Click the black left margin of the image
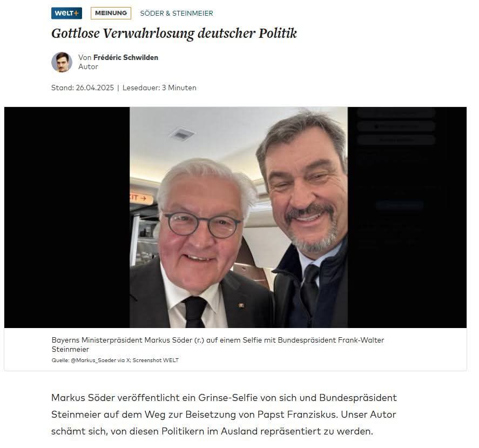 (67, 217)
